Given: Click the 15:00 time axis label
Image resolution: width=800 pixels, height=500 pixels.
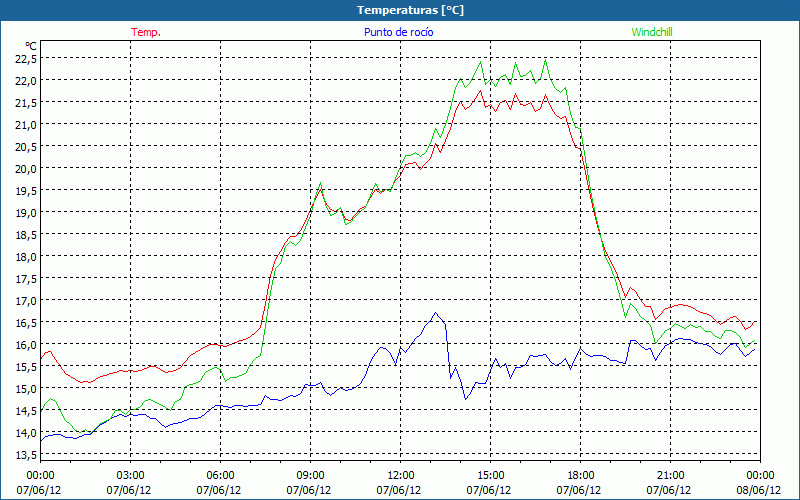Looking at the screenshot, I should tap(490, 476).
